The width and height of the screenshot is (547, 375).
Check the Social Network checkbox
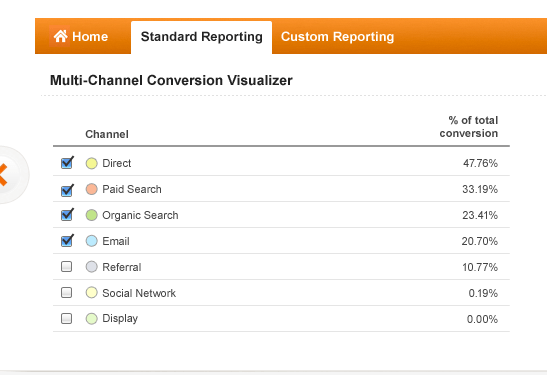click(x=66, y=292)
